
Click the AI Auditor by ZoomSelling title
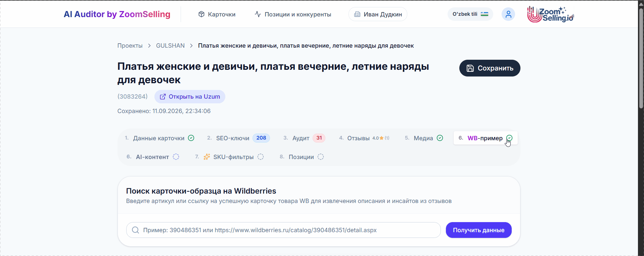(x=117, y=14)
